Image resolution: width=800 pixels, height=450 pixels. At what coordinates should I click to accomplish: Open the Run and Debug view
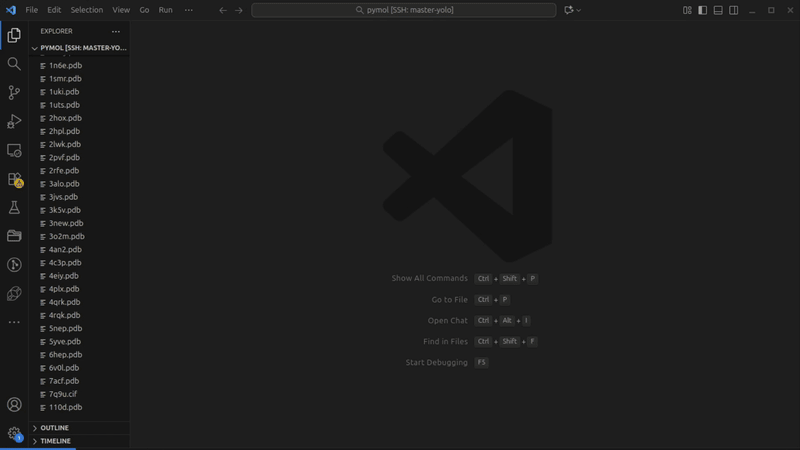click(14, 121)
